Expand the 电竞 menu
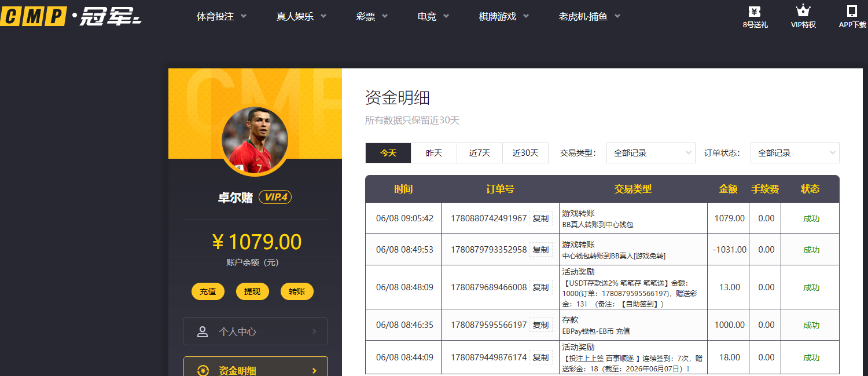Screen dimensions: 868x376 [x=433, y=17]
